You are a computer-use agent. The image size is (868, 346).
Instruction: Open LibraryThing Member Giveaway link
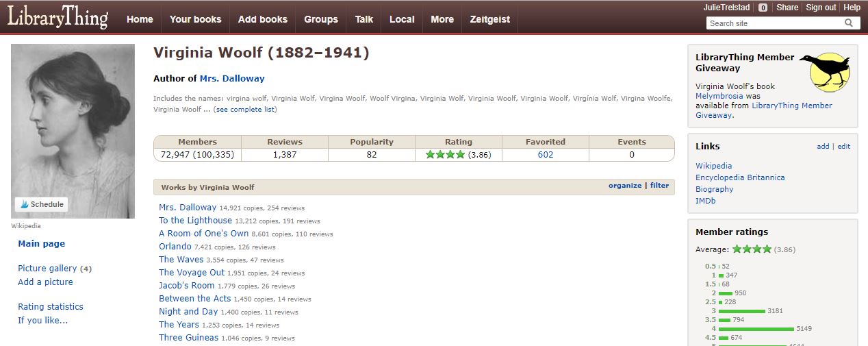pyautogui.click(x=764, y=110)
